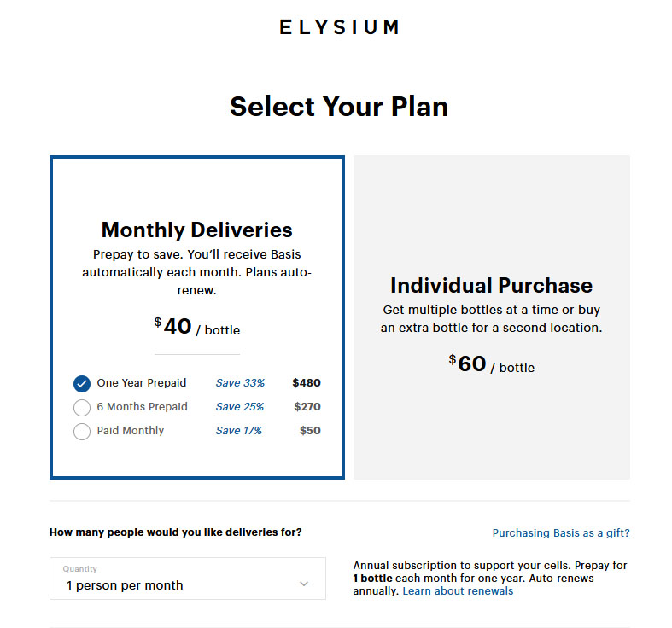Select the One Year Prepaid option

tap(82, 384)
